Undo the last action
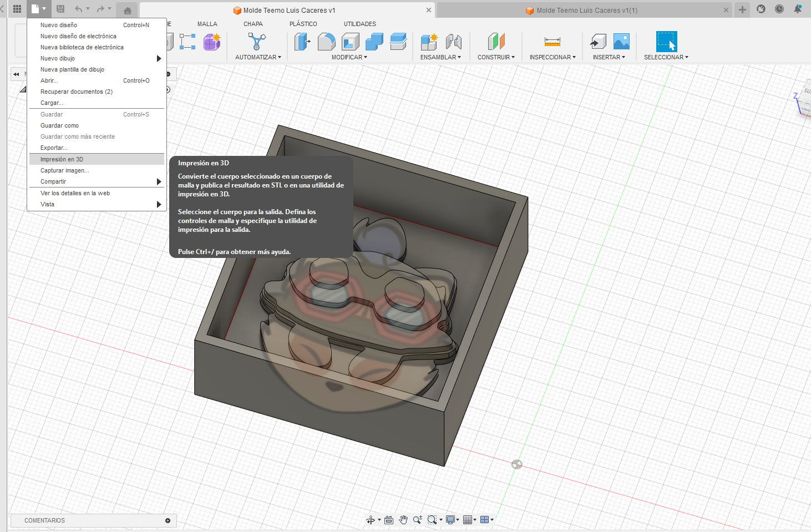 79,9
